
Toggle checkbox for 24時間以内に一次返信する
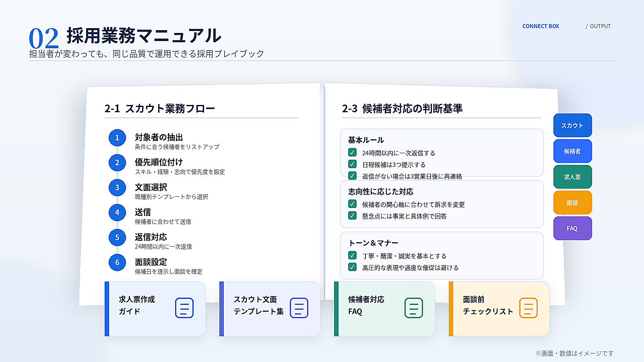pyautogui.click(x=352, y=152)
